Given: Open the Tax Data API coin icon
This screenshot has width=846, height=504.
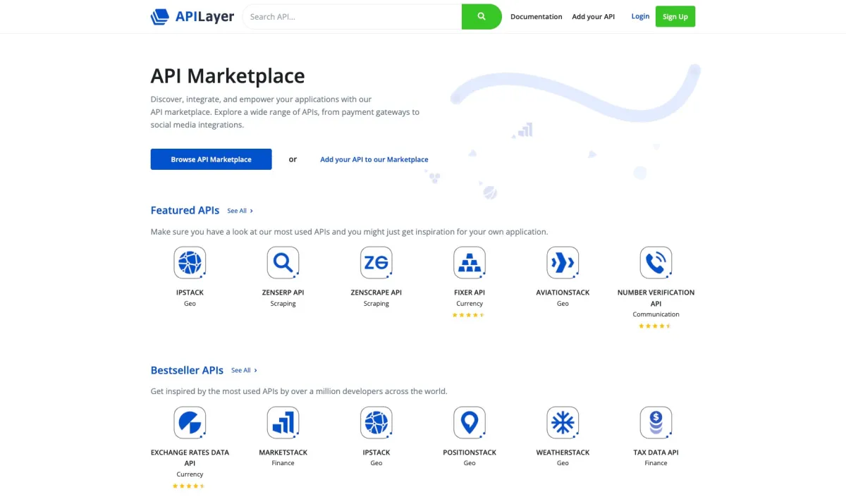Looking at the screenshot, I should [x=656, y=423].
